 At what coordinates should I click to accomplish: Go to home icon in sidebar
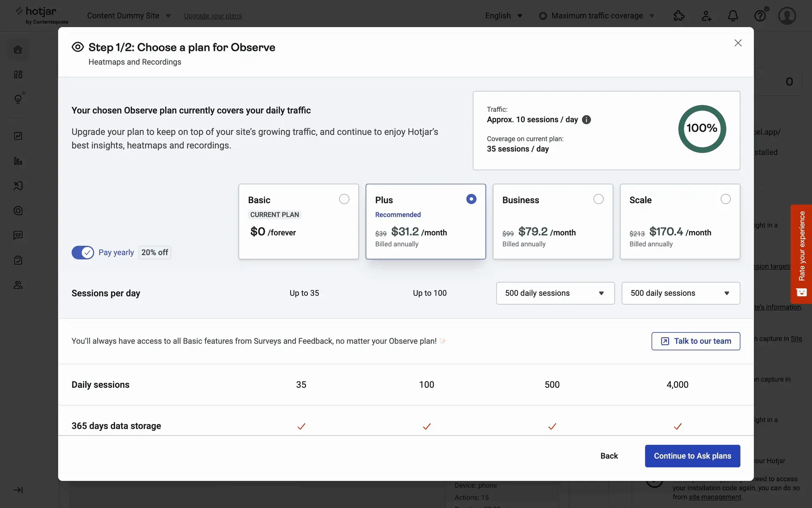pos(18,50)
